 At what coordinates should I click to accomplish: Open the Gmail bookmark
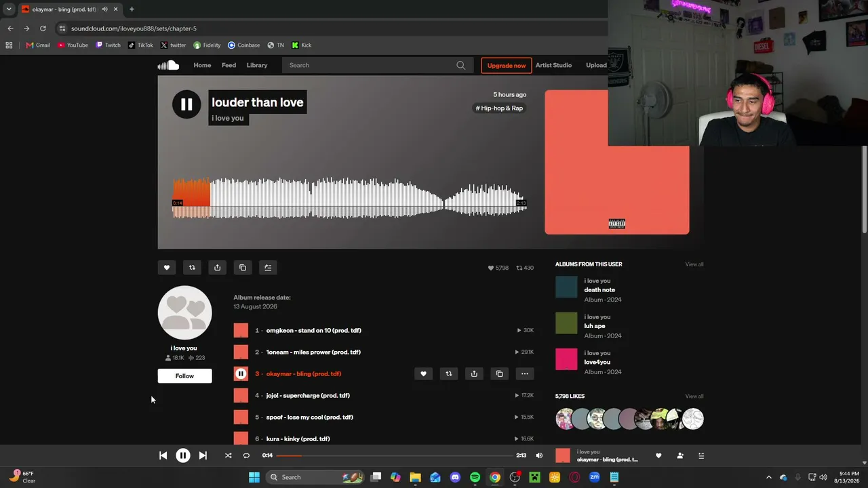pos(38,45)
